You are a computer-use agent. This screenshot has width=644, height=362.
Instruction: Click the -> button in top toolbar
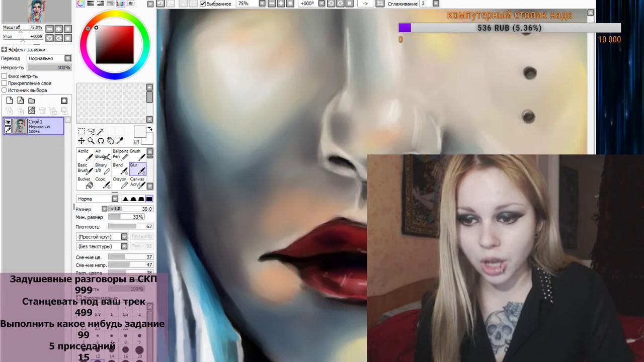(365, 4)
